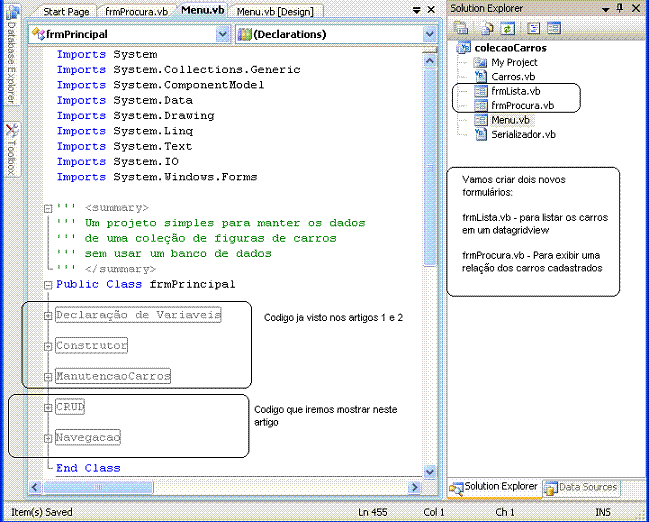The width and height of the screenshot is (649, 522).
Task: Click the horizontal scrollbar thumb
Action: [98, 487]
